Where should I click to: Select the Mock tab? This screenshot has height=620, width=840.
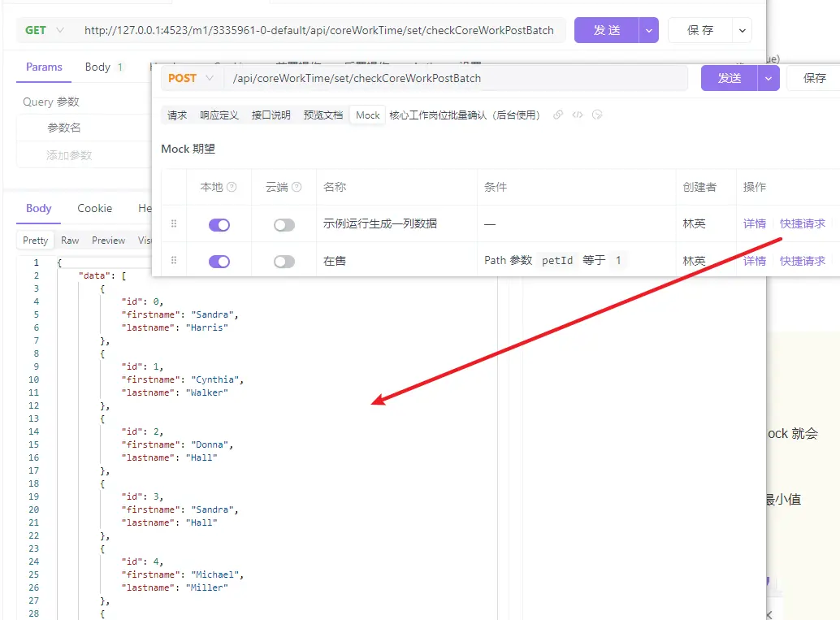[x=367, y=115]
